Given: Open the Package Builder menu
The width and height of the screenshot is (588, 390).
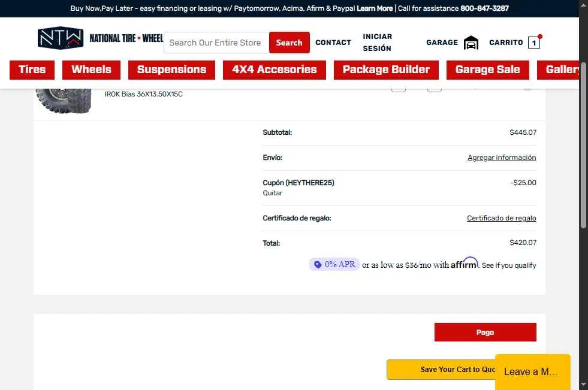Looking at the screenshot, I should tap(386, 69).
